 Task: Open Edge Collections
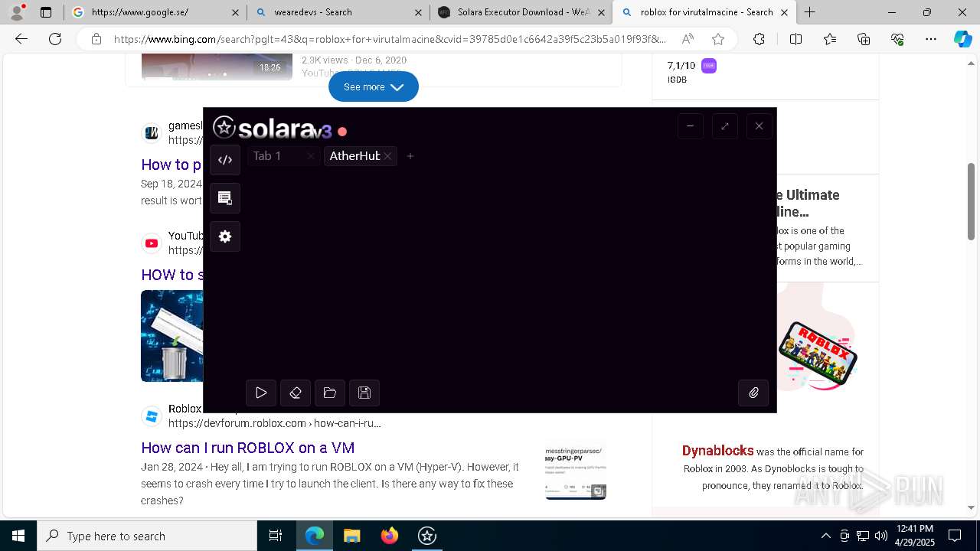[864, 39]
